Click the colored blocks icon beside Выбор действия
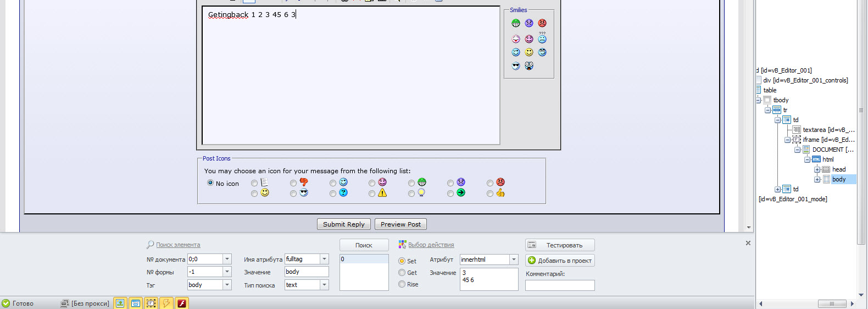Screen dimensions: 868x309 pos(402,244)
